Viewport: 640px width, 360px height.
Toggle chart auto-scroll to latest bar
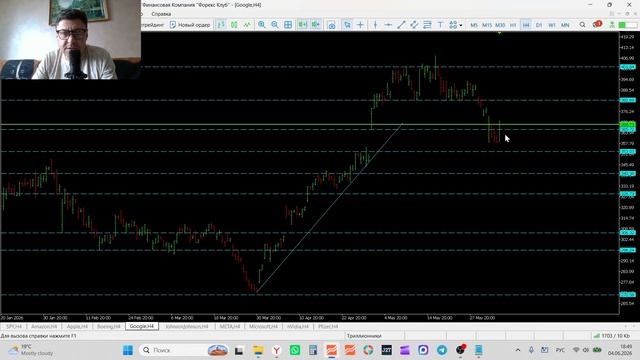click(302, 25)
